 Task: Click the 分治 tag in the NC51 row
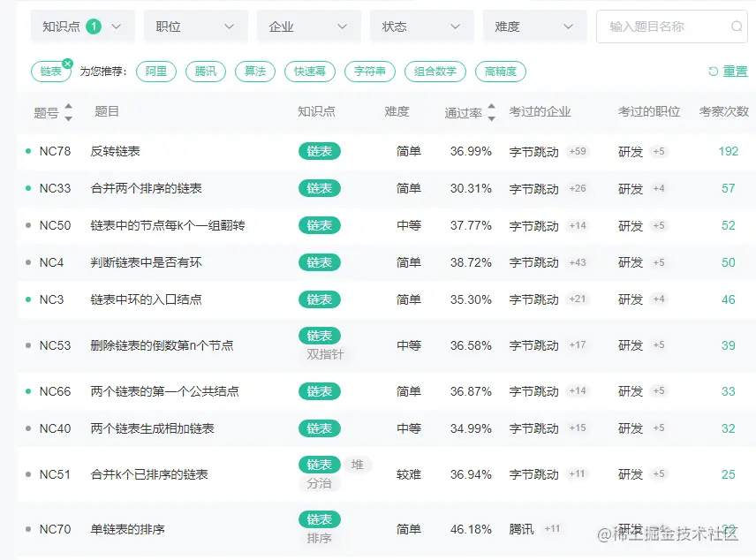click(x=320, y=483)
